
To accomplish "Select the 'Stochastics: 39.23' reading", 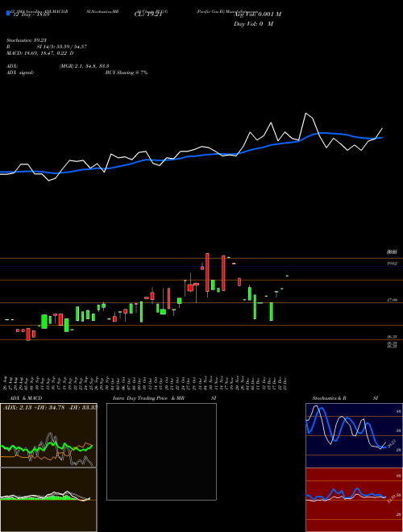I will click(27, 40).
